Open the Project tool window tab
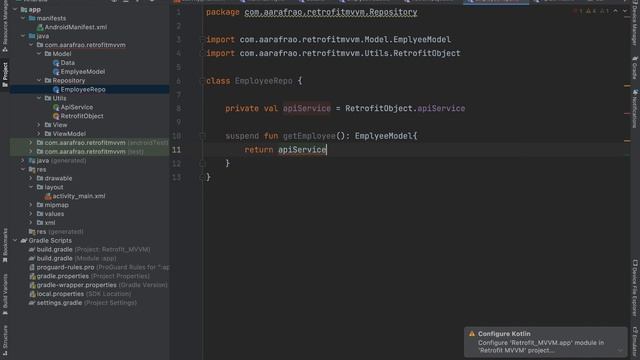 click(x=5, y=75)
